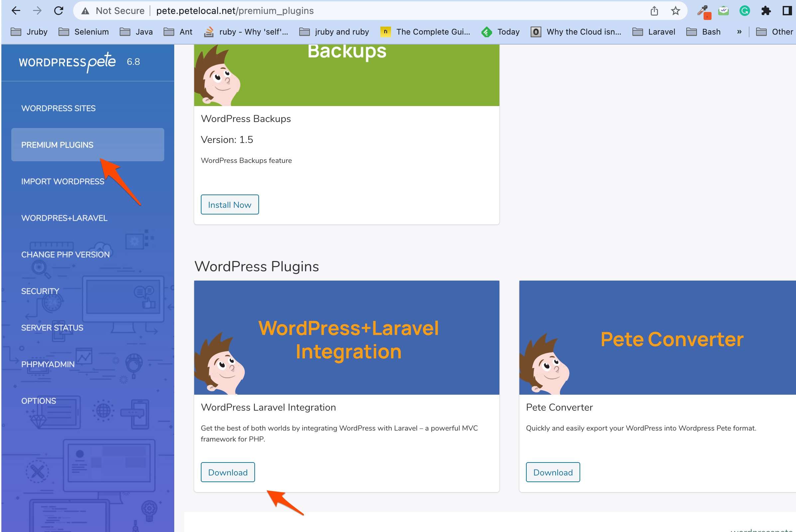This screenshot has width=796, height=532.
Task: Select PHPMyAdmin in the sidebar
Action: pyautogui.click(x=48, y=364)
